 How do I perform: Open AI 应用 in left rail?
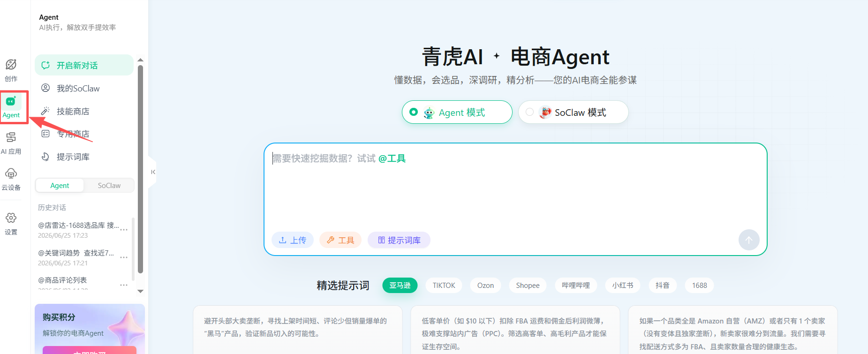click(11, 143)
